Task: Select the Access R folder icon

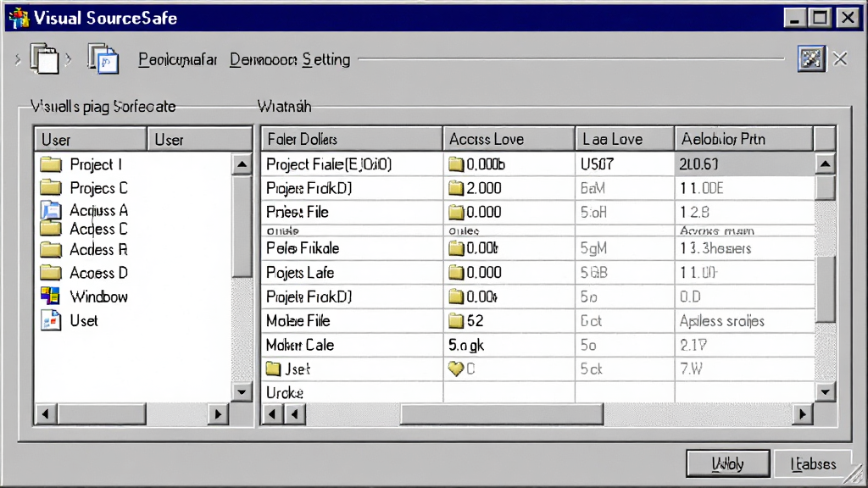Action: [51, 250]
